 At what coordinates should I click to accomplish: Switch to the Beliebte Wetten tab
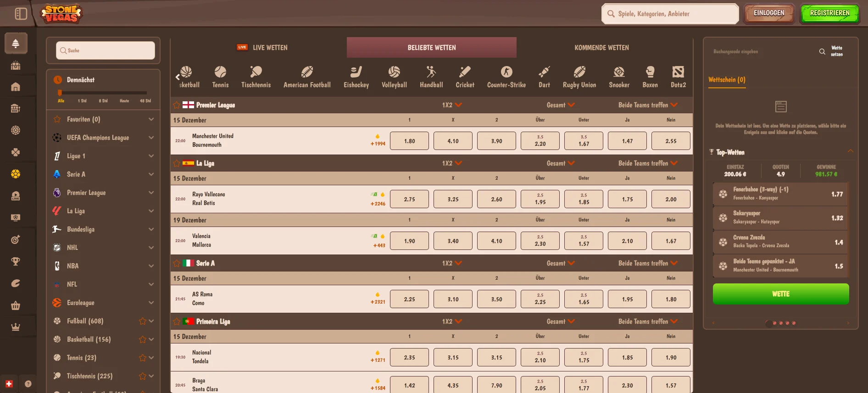(x=432, y=47)
